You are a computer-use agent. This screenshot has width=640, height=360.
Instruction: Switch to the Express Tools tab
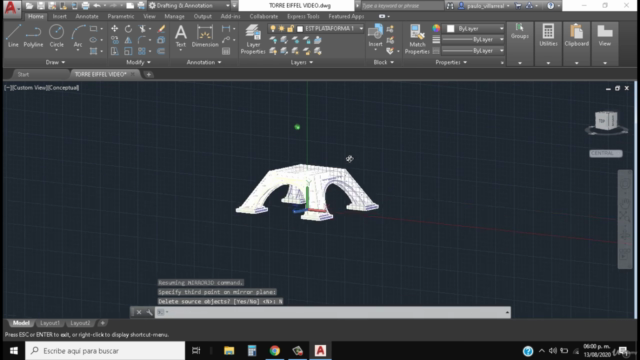point(303,16)
